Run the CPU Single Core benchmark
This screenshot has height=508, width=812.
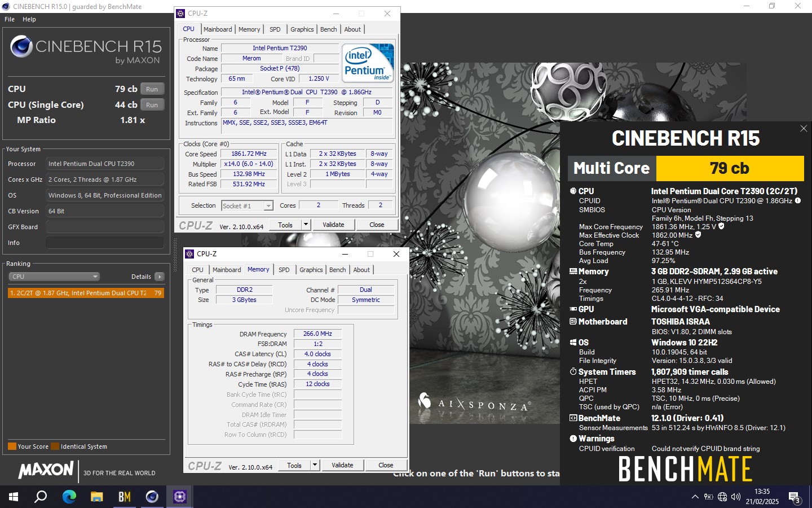152,105
